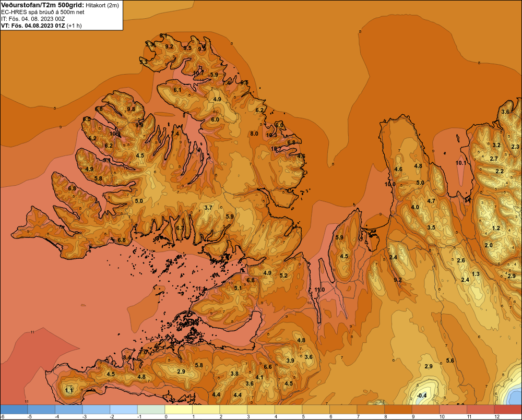Image resolution: width=522 pixels, height=420 pixels.
Task: Click the '5.2' temperature value on the map
Action: tap(283, 275)
